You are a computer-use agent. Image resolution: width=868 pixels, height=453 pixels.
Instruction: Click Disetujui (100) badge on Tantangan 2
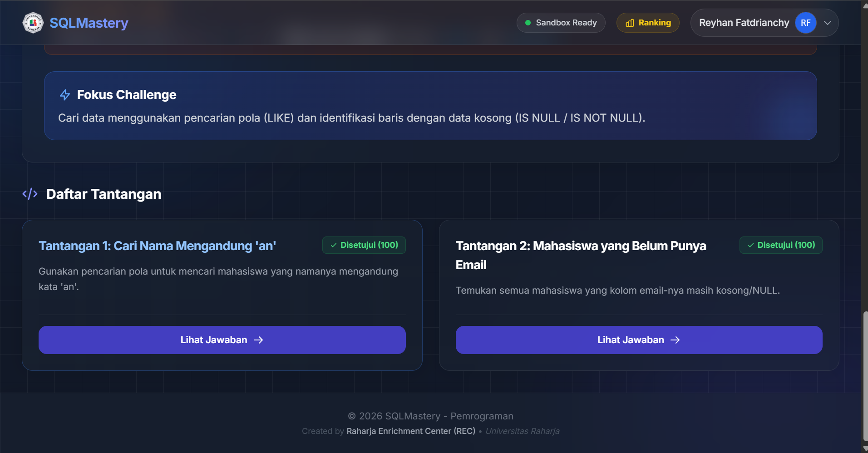pos(781,245)
